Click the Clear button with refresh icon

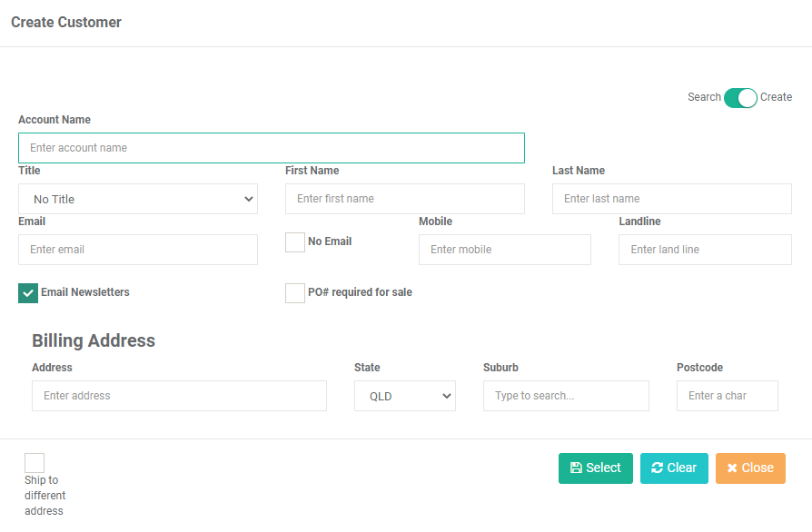[x=674, y=468]
